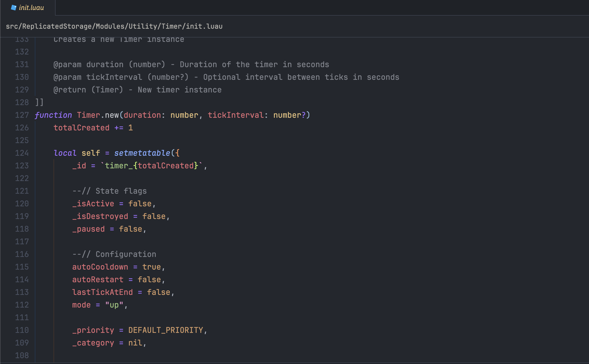589x364 pixels.
Task: Click line number 108 in the gutter
Action: pyautogui.click(x=22, y=355)
